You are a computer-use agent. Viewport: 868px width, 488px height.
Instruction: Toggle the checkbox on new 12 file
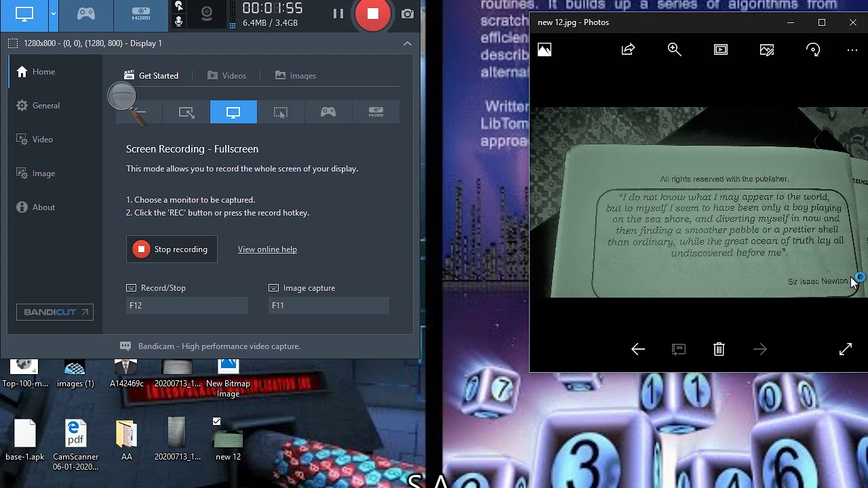(216, 422)
